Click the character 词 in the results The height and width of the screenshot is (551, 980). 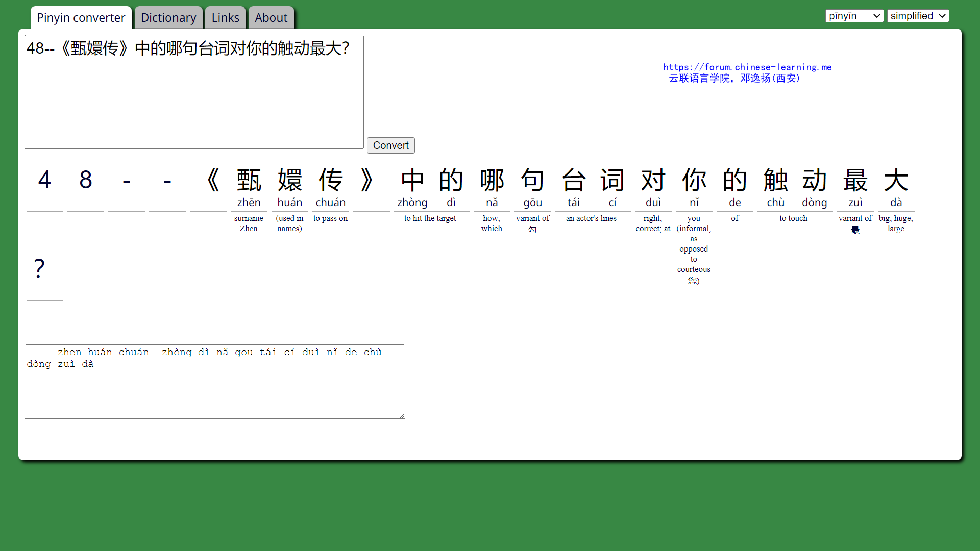pos(612,180)
